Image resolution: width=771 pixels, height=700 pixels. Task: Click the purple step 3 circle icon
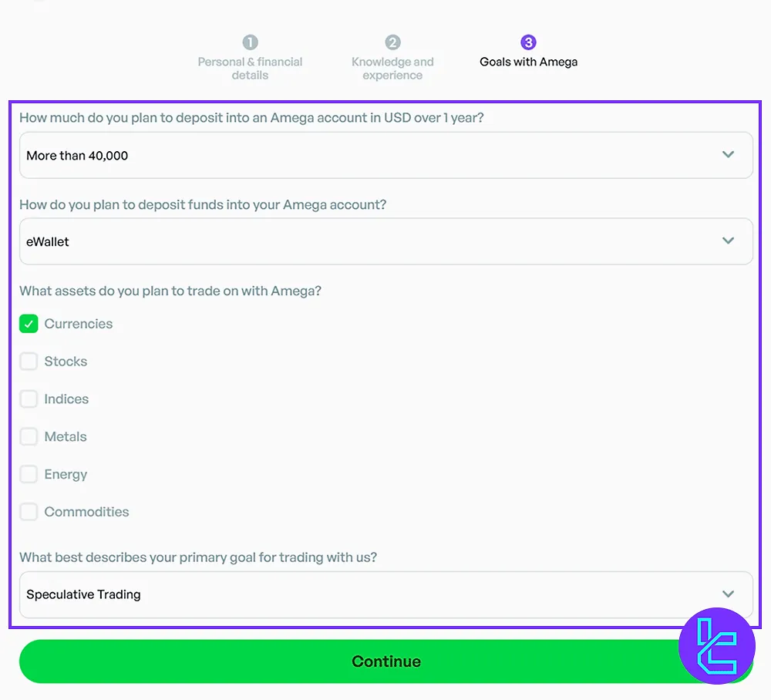[x=528, y=42]
